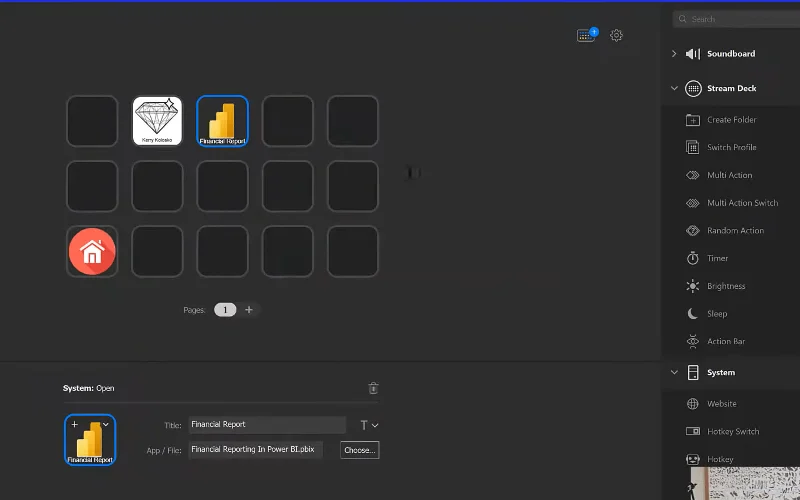This screenshot has height=500, width=800.
Task: Select Create Folder action label
Action: tap(732, 120)
